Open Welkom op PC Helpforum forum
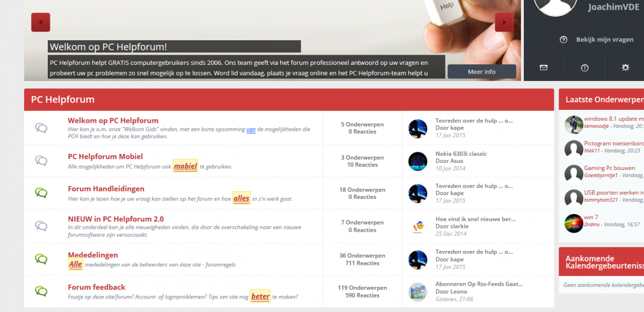The image size is (644, 312). 113,121
